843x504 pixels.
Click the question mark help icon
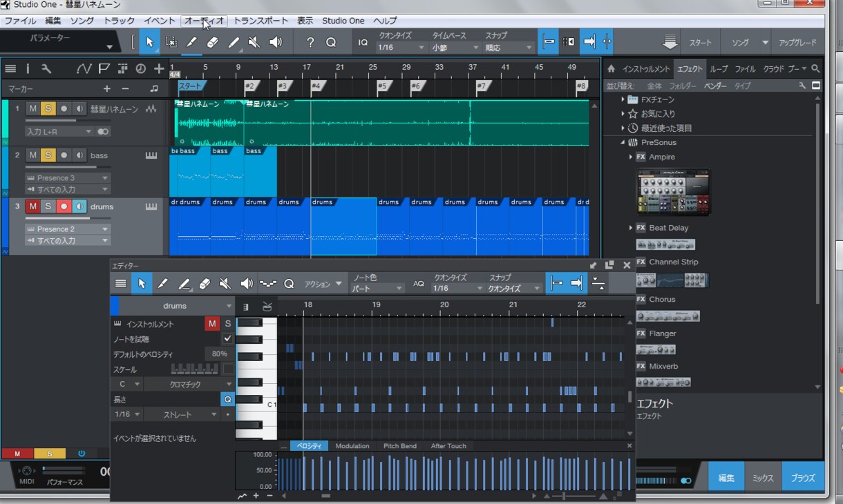pos(310,42)
